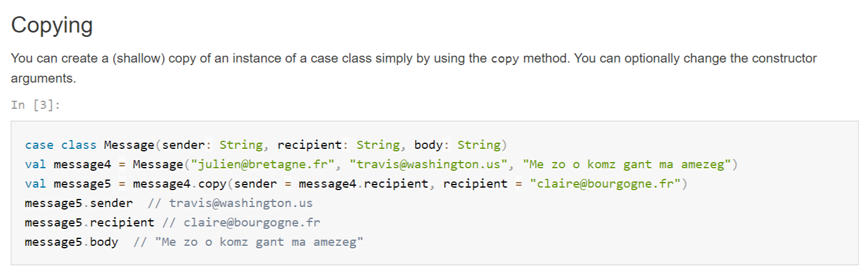Screen dimensions: 868x274
Task: Click the "class" keyword in the first code line
Action: click(79, 145)
